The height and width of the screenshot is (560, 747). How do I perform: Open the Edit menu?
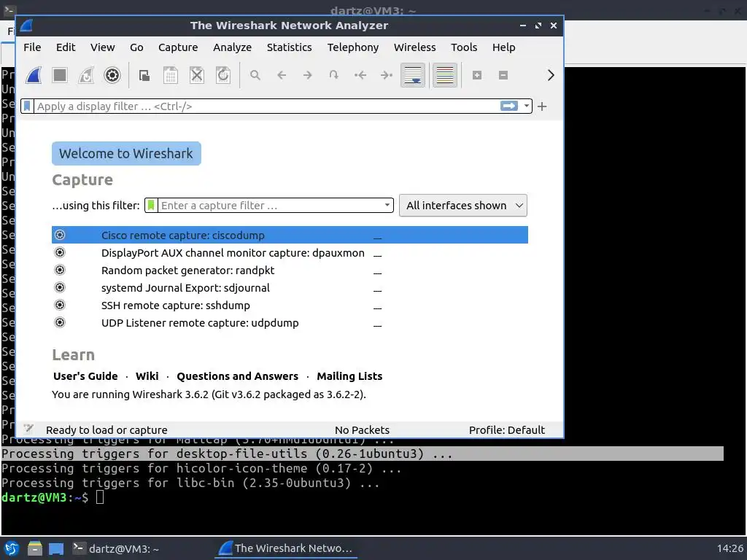(x=65, y=47)
